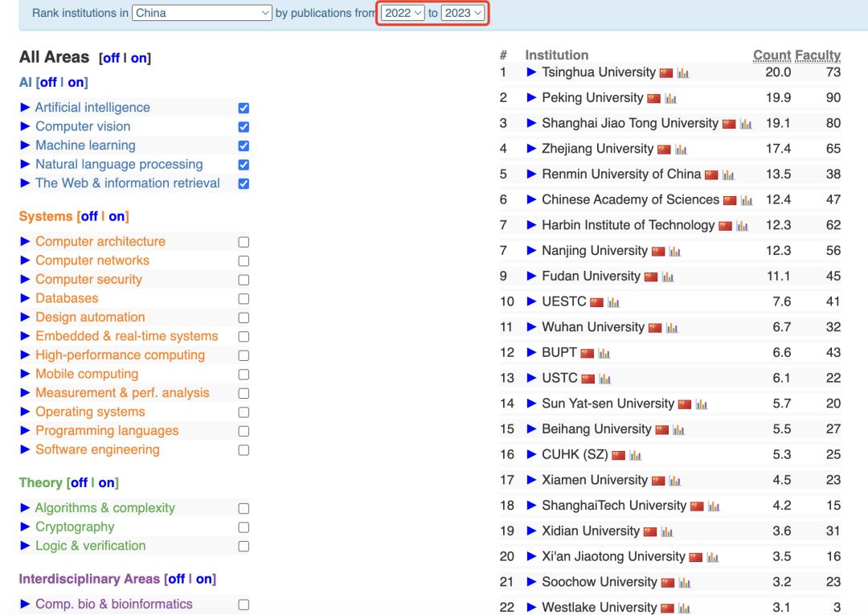Open bar chart icon beside Peking University

coord(671,99)
